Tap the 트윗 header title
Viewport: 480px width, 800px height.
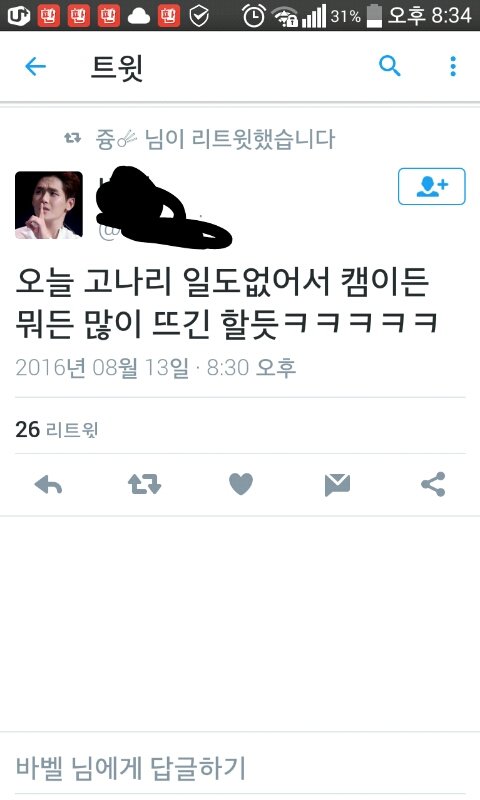(x=117, y=67)
